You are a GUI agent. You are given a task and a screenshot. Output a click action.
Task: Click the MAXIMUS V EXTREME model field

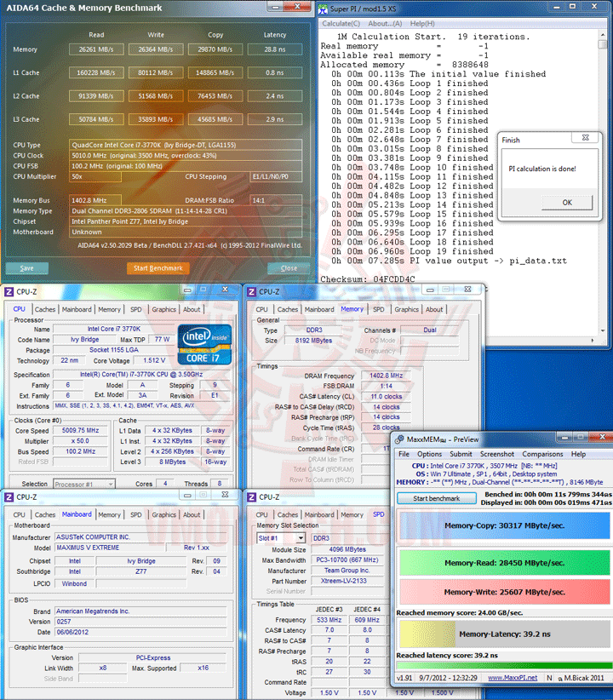click(x=110, y=548)
